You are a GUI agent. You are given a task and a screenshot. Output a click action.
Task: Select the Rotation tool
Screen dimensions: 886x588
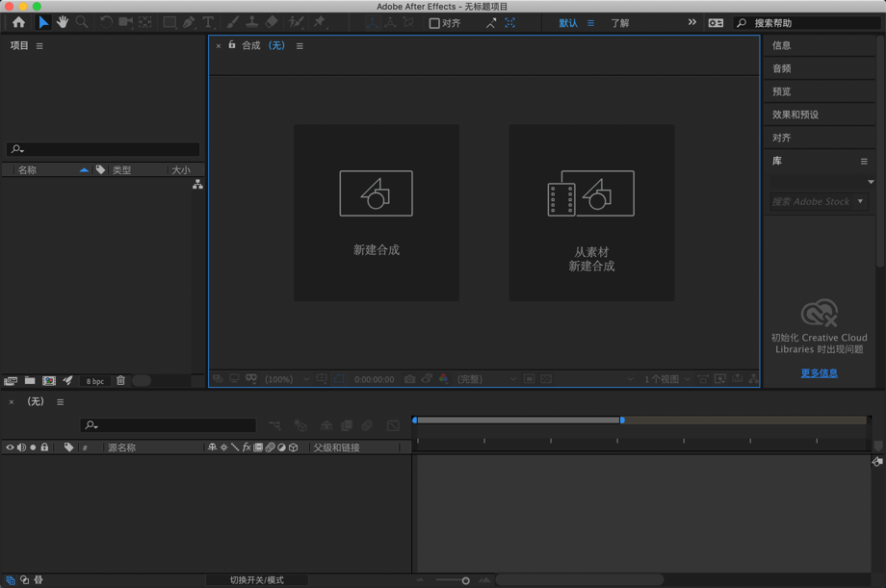pos(106,22)
